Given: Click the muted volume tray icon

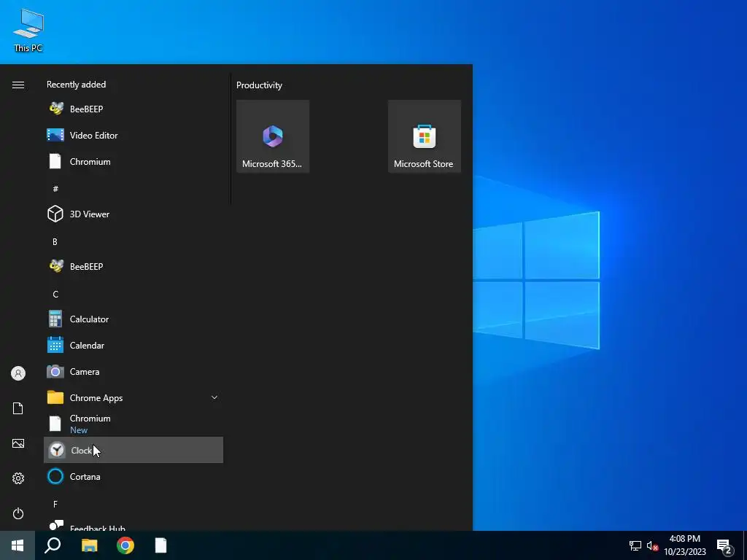Looking at the screenshot, I should click(652, 545).
